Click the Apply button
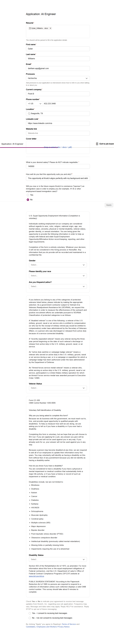This screenshot has height=644, width=114. [109, 205]
